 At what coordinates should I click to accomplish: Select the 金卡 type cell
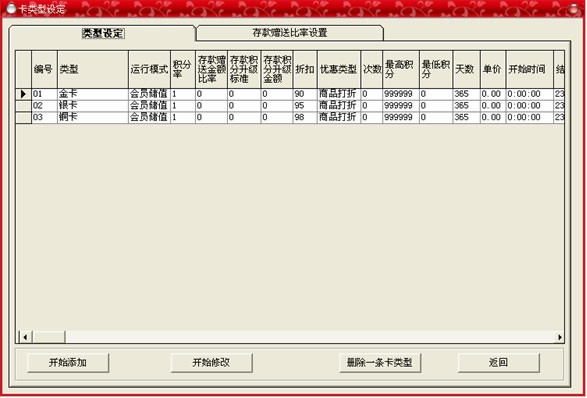[93, 94]
